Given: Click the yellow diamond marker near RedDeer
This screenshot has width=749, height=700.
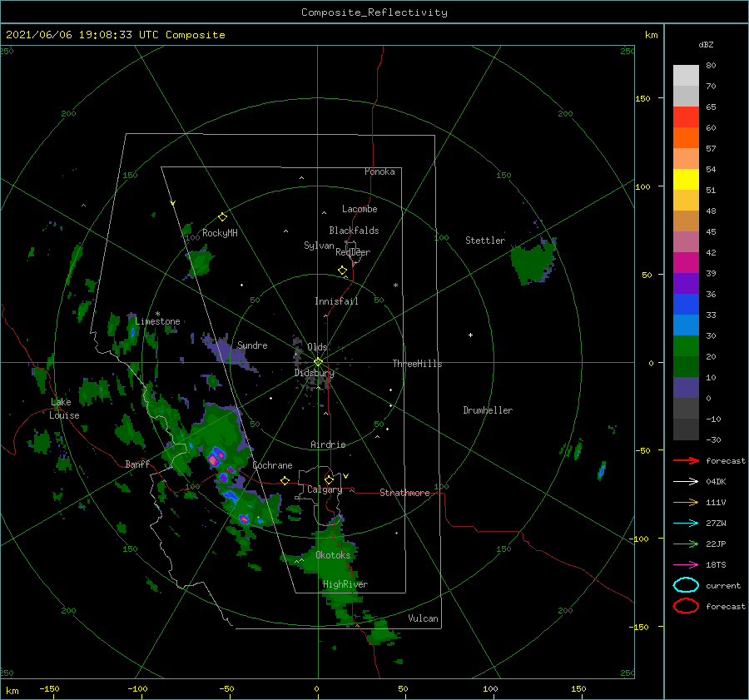Looking at the screenshot, I should point(342,271).
